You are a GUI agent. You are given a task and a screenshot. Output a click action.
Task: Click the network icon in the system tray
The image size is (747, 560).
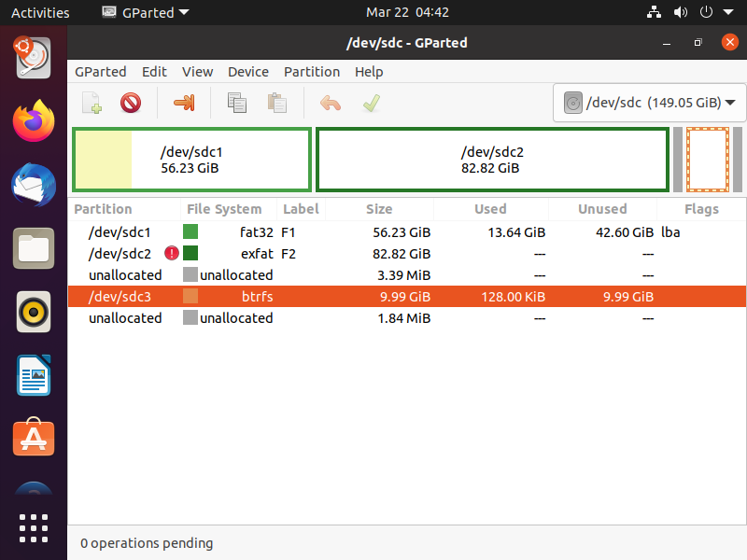[654, 12]
